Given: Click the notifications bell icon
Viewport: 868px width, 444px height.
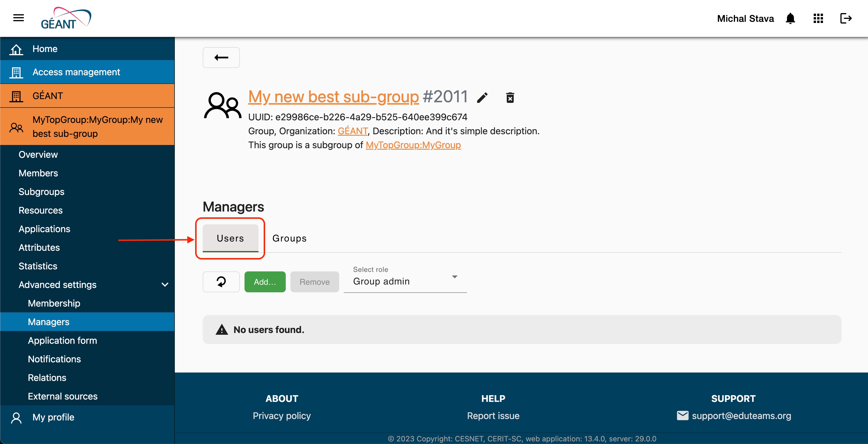Looking at the screenshot, I should coord(790,19).
